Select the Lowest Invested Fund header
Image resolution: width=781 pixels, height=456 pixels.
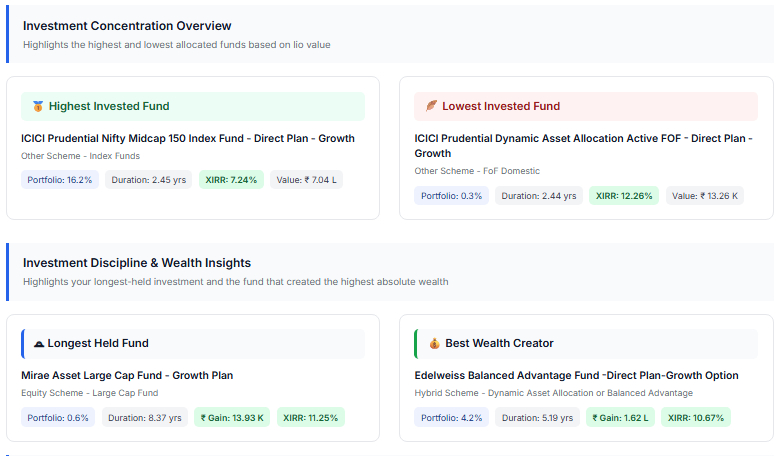coord(586,106)
